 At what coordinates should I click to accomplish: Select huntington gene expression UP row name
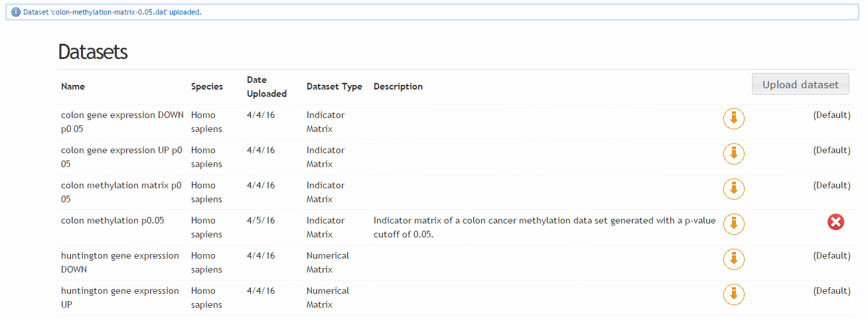pos(120,298)
